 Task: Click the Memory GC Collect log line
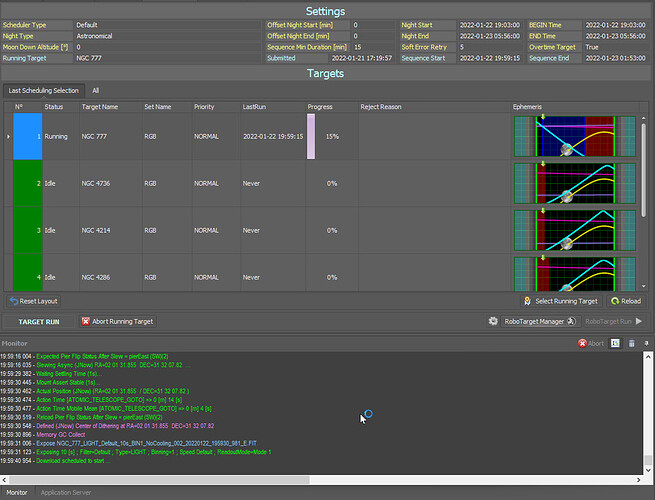coord(61,434)
